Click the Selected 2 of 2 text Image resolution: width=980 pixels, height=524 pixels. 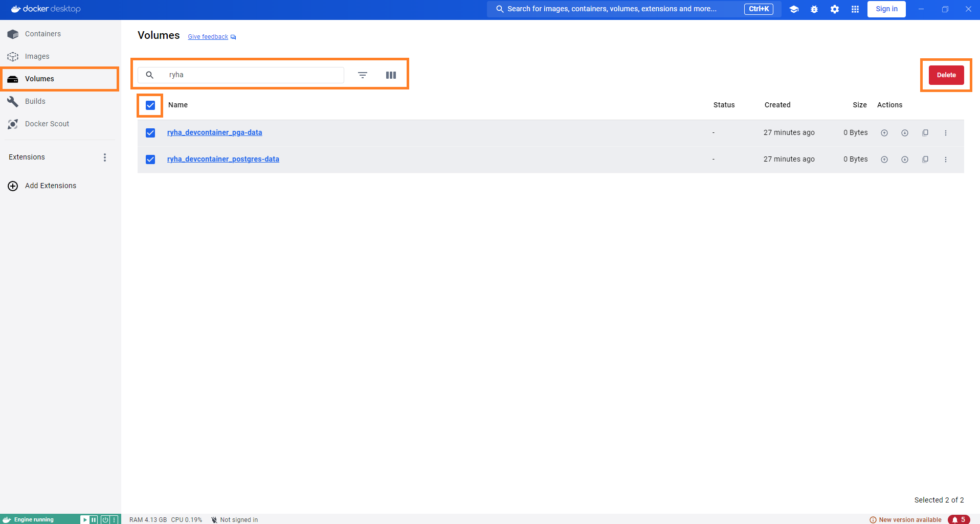(939, 500)
